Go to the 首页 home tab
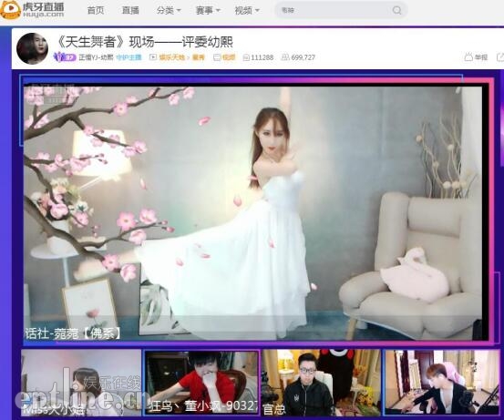 tap(96, 10)
